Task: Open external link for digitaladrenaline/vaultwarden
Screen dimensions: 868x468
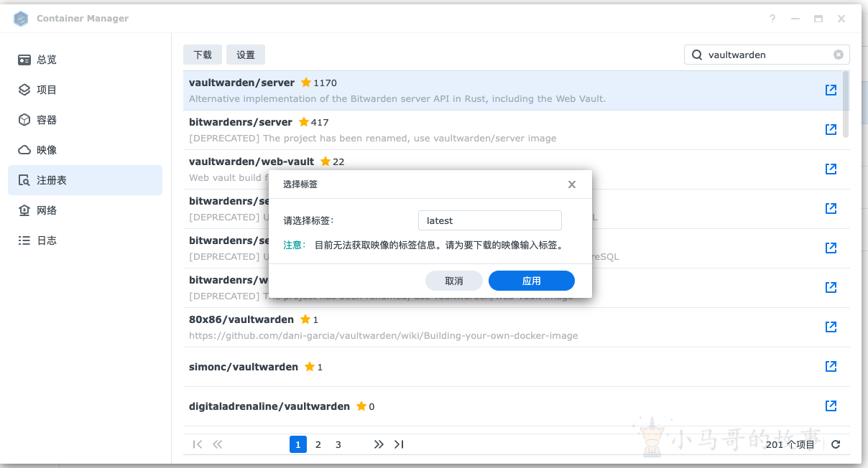Action: (831, 406)
